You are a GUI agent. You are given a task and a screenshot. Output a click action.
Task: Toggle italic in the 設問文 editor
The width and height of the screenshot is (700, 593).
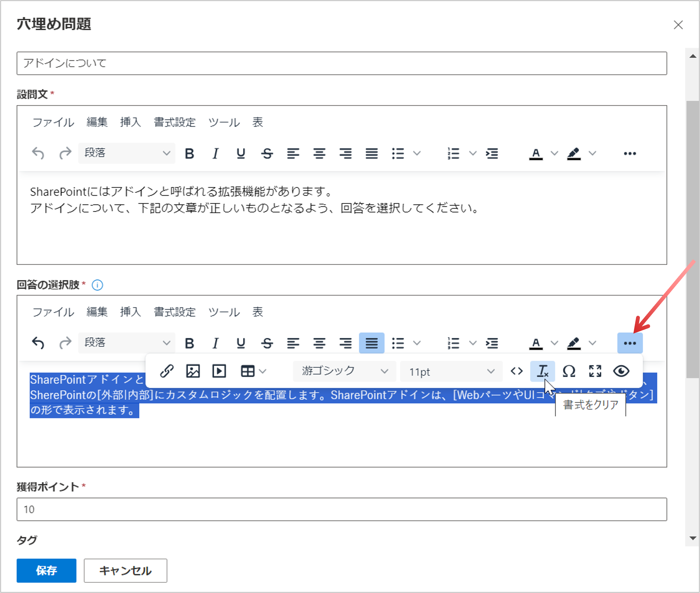215,153
